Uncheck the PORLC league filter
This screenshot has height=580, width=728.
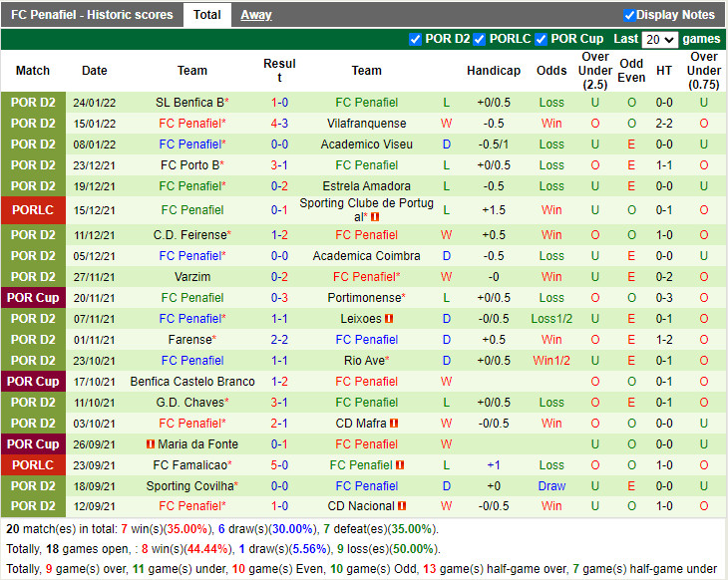pyautogui.click(x=479, y=40)
